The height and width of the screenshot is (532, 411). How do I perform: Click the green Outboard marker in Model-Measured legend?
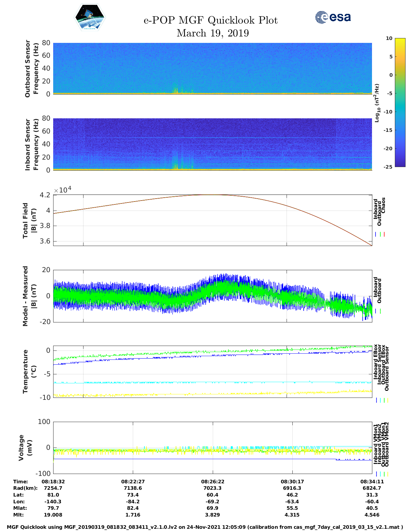pos(380,311)
